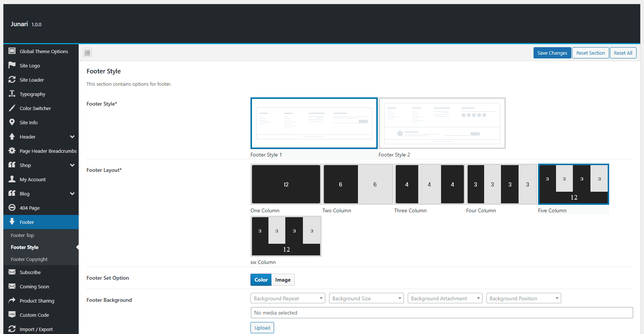Click the Site Loader refresh icon
Image resolution: width=644 pixels, height=334 pixels.
12,79
